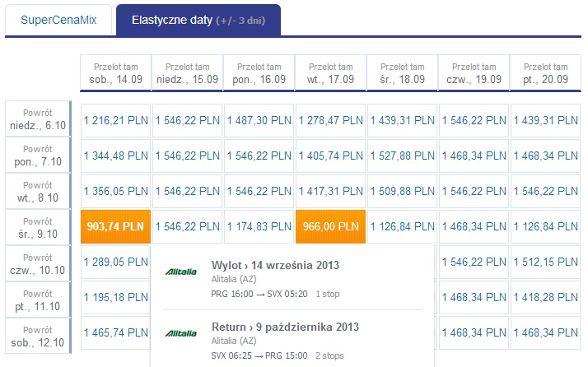This screenshot has height=367, width=588.
Task: Select fare for 19.09 outbound, 9.10 return
Action: click(474, 226)
